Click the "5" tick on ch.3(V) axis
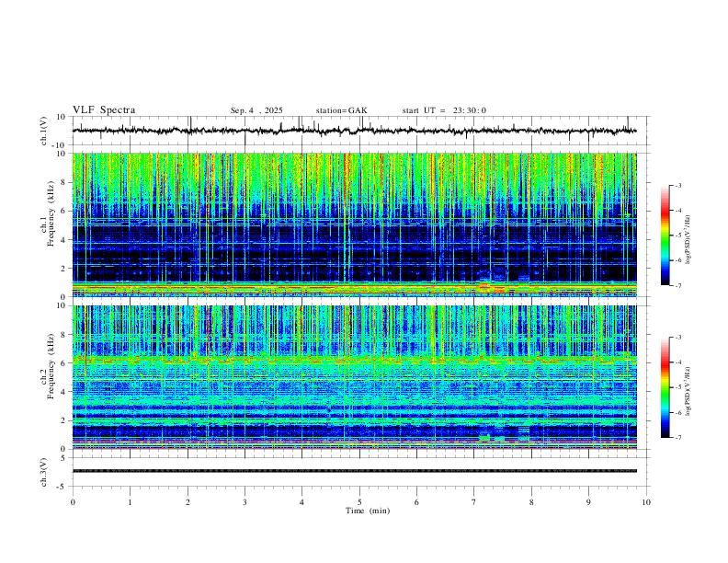This screenshot has height=563, width=728. (63, 457)
